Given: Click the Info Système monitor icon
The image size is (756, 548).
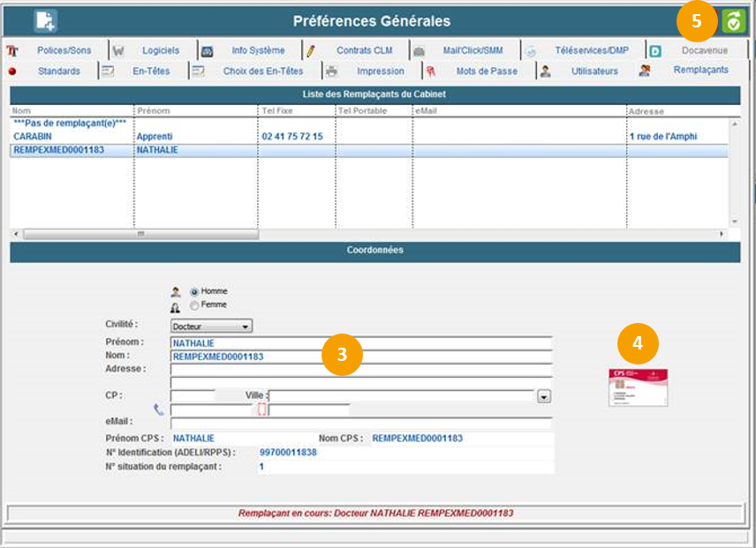Looking at the screenshot, I should (207, 51).
